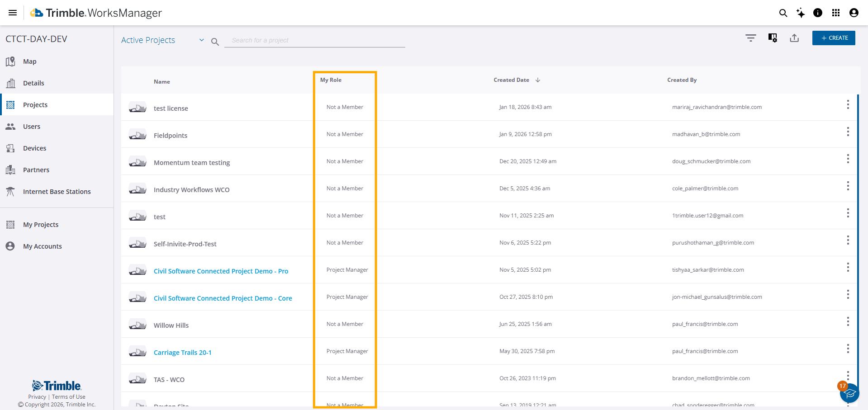Image resolution: width=868 pixels, height=410 pixels.
Task: Open Civil Software Connected Project Demo - Pro
Action: [221, 271]
